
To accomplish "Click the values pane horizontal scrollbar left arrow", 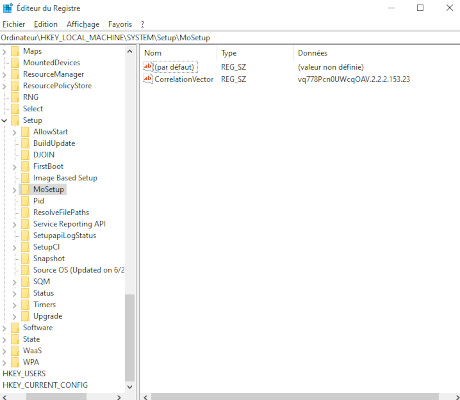I will 145,397.
